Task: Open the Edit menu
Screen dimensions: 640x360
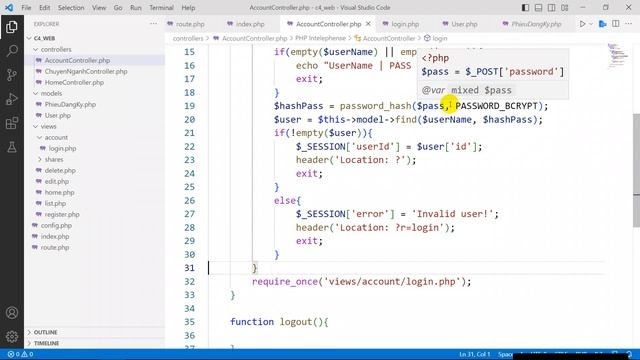Action: (x=44, y=8)
